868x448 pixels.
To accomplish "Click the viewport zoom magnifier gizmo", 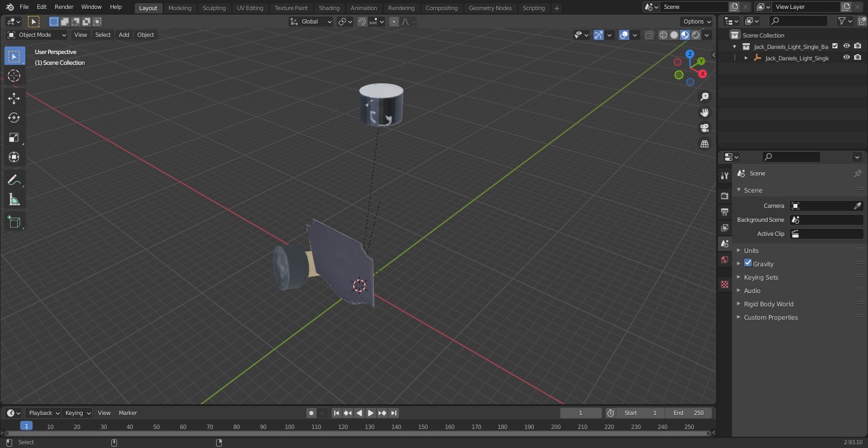I will (704, 97).
